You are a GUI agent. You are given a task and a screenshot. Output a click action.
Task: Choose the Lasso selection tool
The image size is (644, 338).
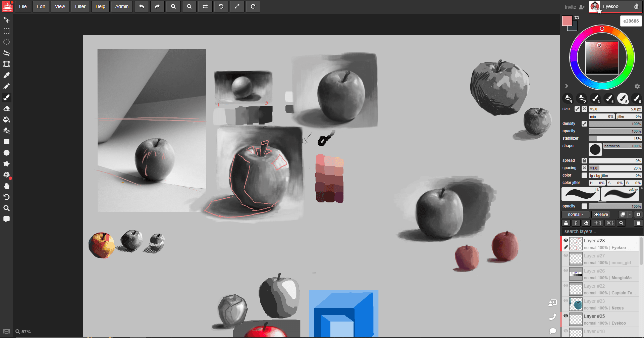point(6,53)
